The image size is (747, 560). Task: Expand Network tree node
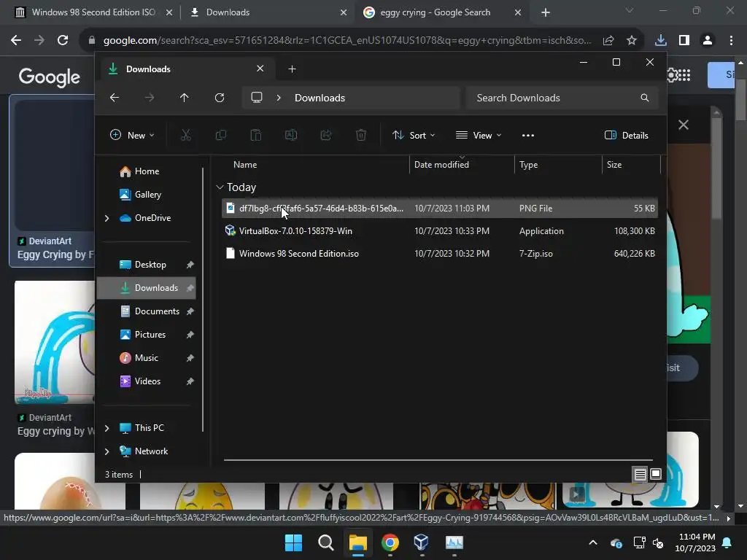pos(107,451)
